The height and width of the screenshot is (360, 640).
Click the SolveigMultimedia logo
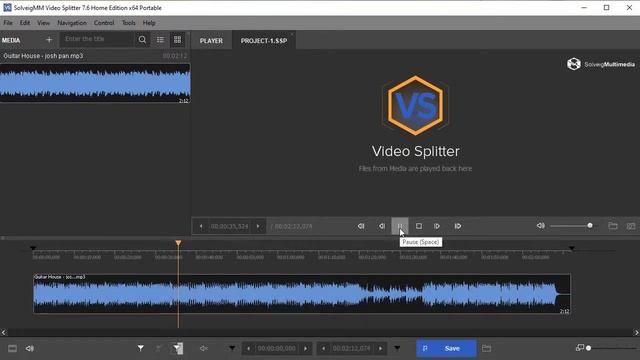[x=601, y=64]
